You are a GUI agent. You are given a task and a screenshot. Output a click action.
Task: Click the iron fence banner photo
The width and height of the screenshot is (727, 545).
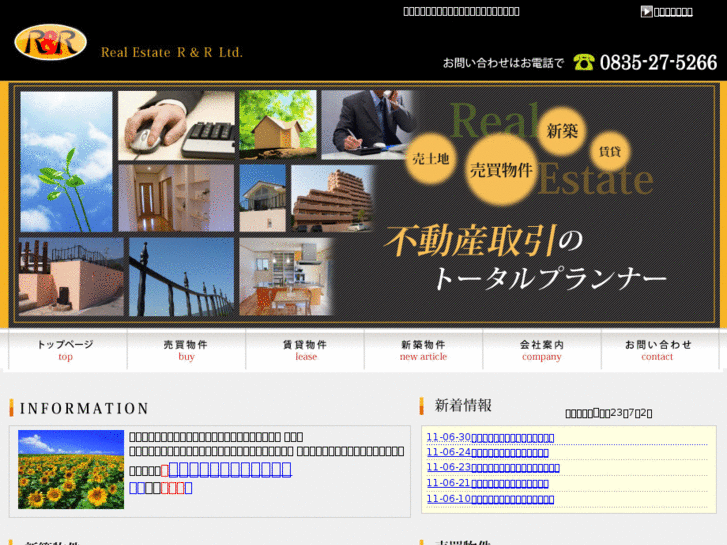pyautogui.click(x=181, y=277)
